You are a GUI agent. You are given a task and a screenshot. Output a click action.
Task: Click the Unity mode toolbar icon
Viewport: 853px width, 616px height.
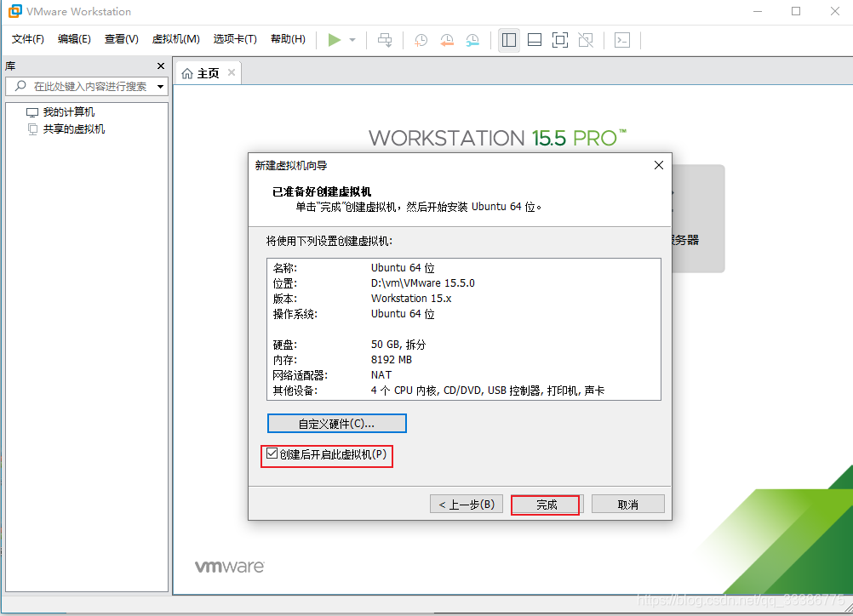coord(586,40)
